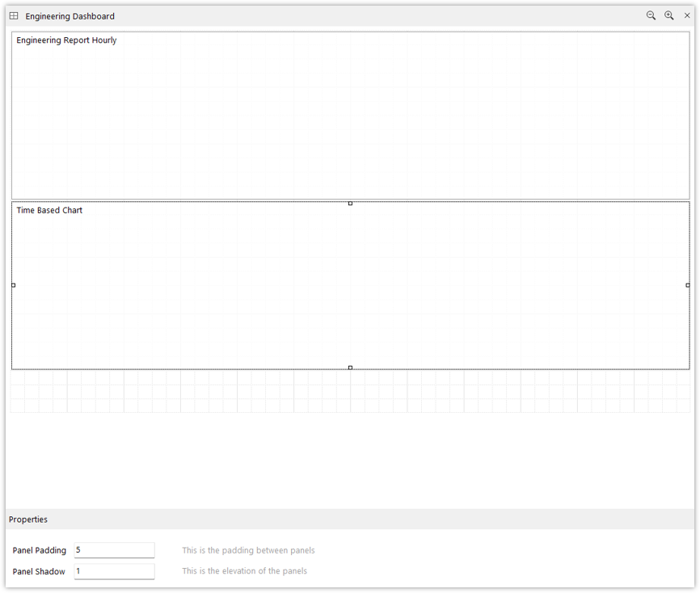The height and width of the screenshot is (593, 700).
Task: Select the Engineering Report Hourly panel
Action: [x=351, y=116]
